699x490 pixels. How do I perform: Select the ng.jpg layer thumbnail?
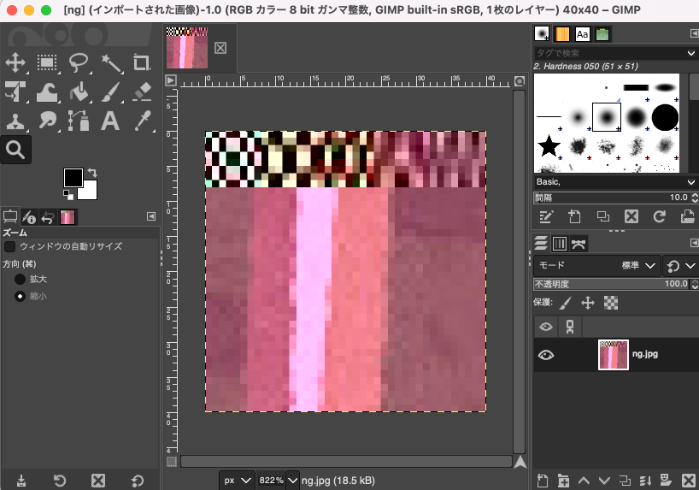pyautogui.click(x=613, y=355)
